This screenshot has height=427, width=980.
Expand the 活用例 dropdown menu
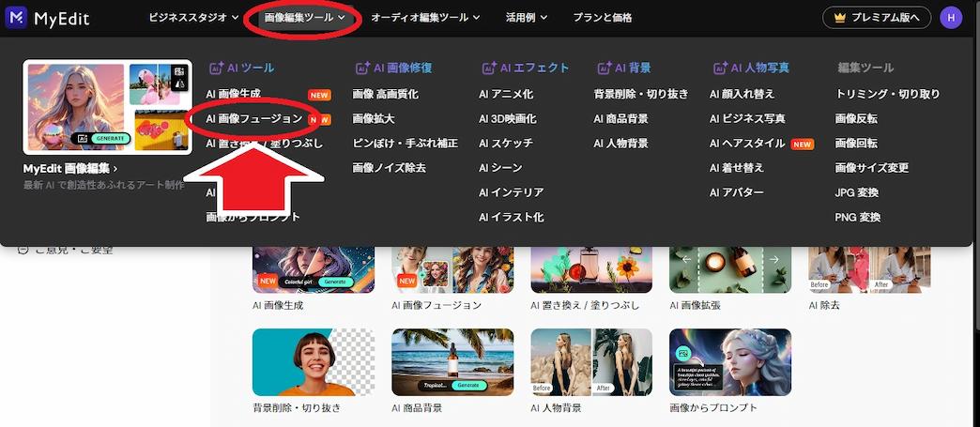[527, 18]
